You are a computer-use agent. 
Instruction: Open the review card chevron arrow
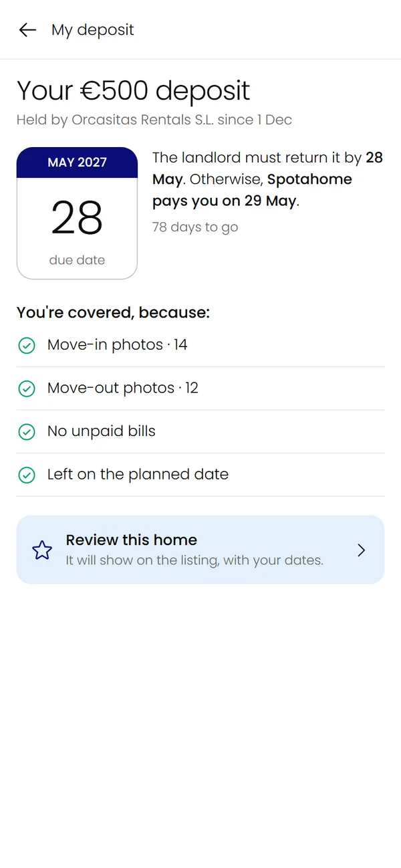(361, 550)
